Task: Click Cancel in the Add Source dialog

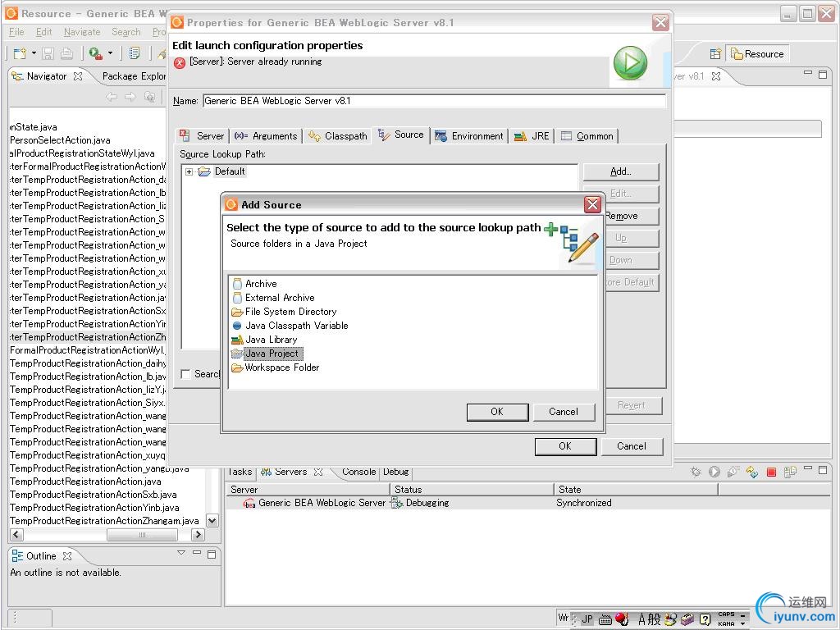Action: click(x=564, y=412)
